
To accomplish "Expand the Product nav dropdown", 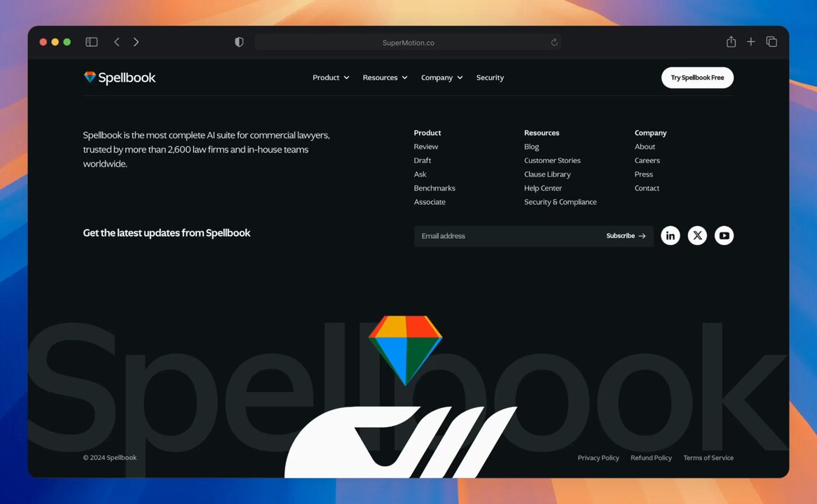I will (331, 78).
